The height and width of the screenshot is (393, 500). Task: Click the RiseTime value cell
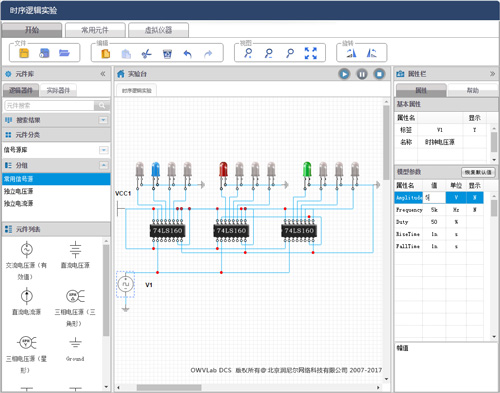tap(434, 234)
